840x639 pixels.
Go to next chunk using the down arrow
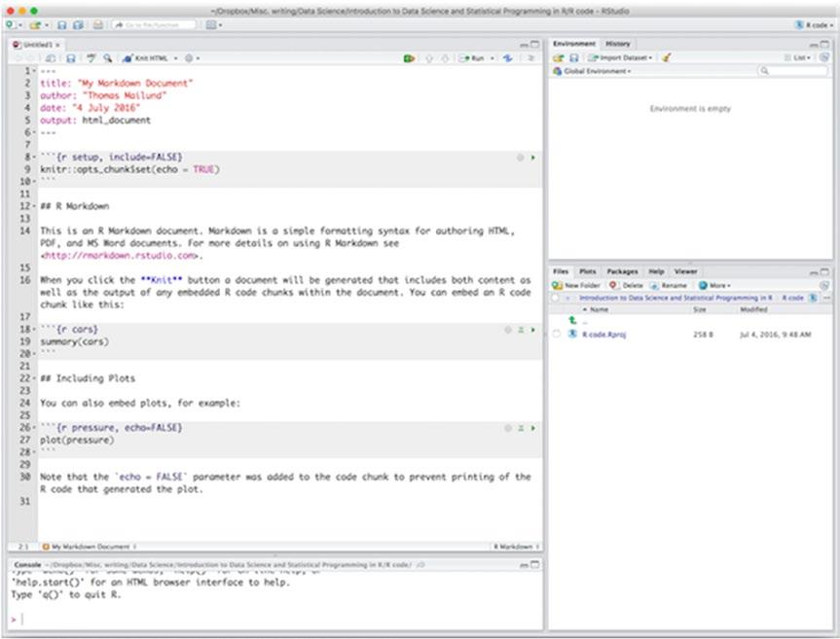[x=445, y=58]
